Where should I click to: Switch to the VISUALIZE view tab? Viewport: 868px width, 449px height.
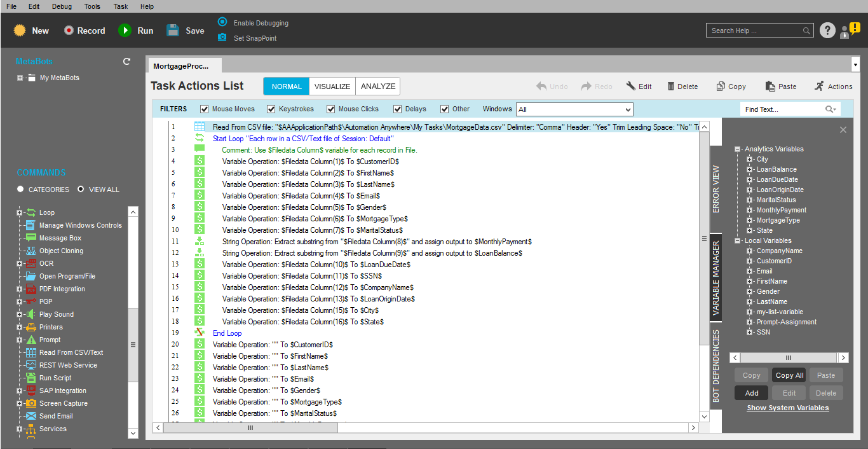tap(332, 86)
